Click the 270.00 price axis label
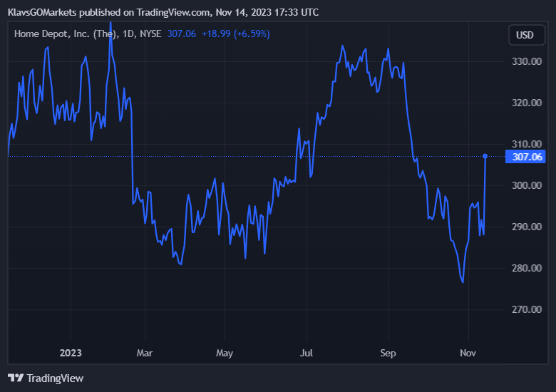Viewport: 556px width, 392px height. point(527,309)
